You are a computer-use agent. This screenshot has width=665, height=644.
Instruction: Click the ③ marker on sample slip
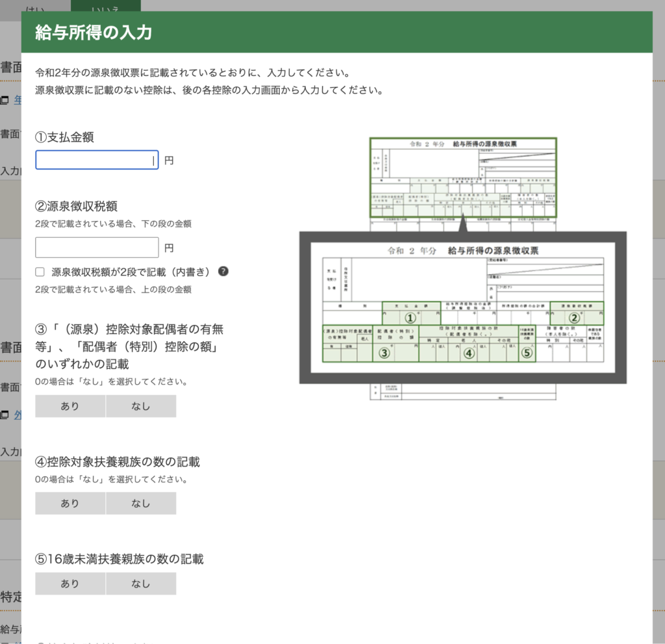click(x=384, y=353)
